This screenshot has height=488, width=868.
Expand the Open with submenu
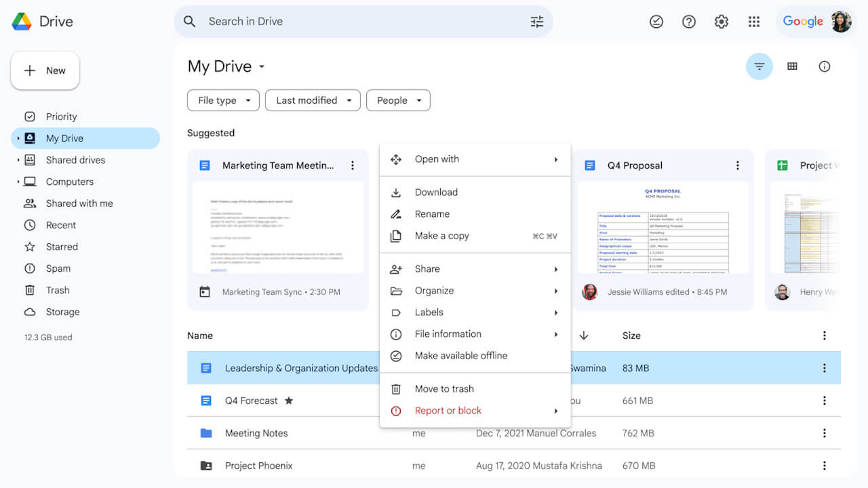pos(437,159)
